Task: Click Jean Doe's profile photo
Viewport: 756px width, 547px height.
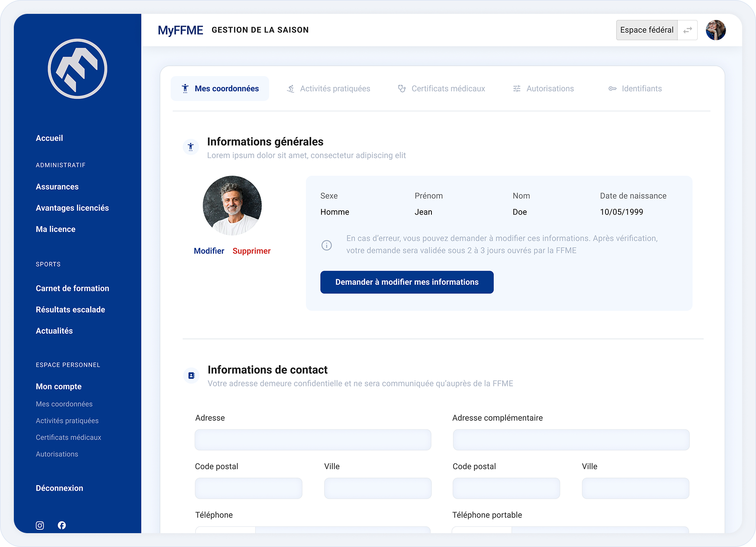Action: pyautogui.click(x=232, y=206)
